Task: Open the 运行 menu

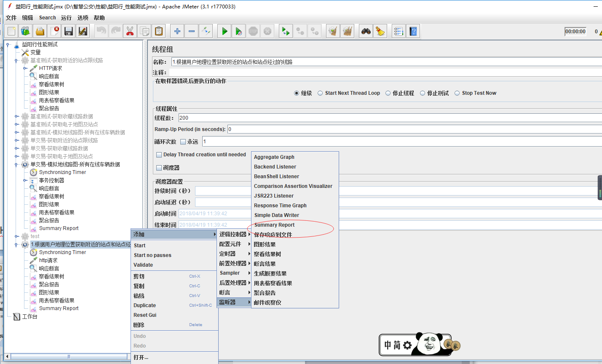Action: point(66,18)
